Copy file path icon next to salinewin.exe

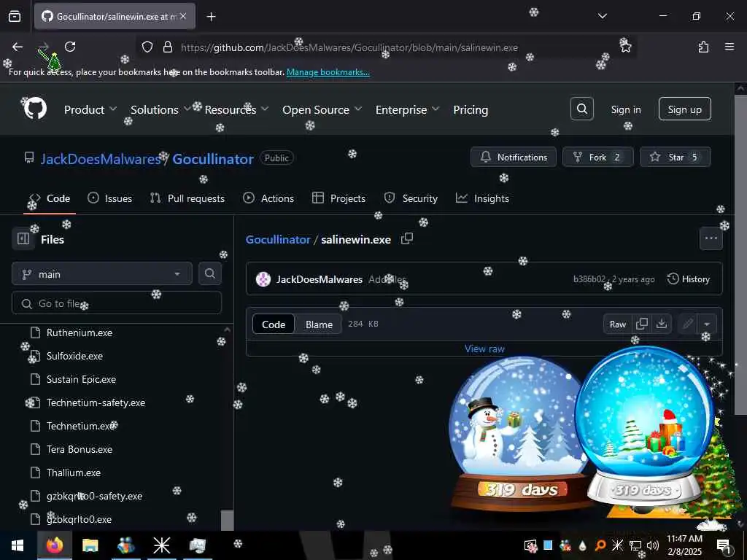(407, 238)
